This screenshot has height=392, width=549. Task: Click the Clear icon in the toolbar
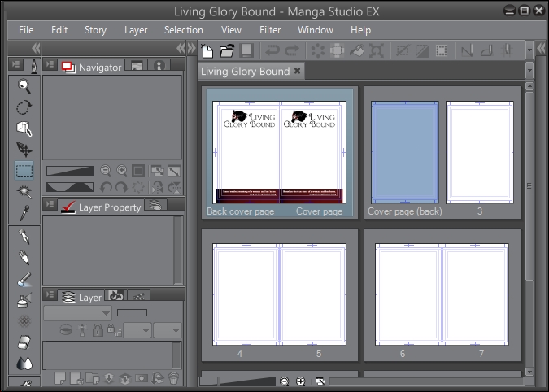[317, 50]
